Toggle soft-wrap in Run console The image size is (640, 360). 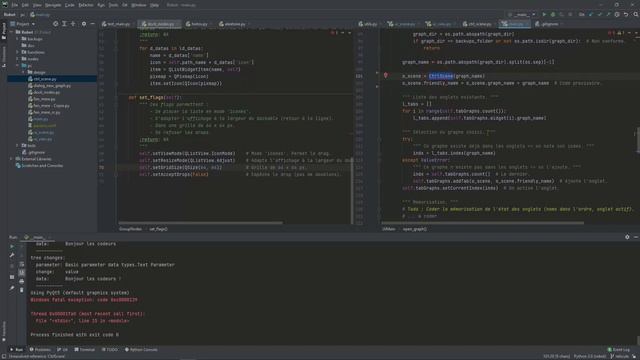22,264
